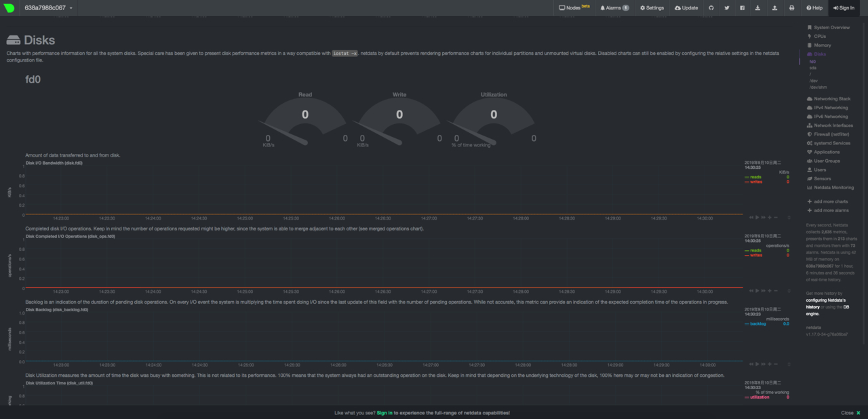
Task: Click add more alarms link
Action: tap(828, 210)
